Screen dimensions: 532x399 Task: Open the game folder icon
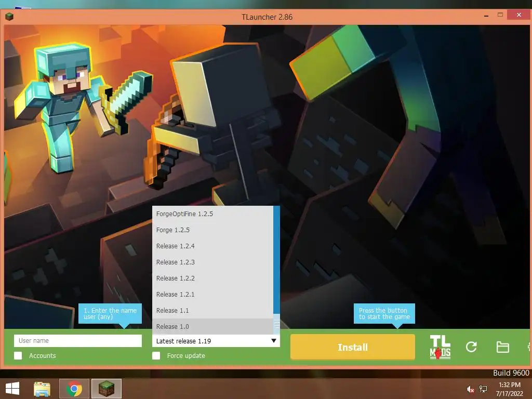[502, 347]
